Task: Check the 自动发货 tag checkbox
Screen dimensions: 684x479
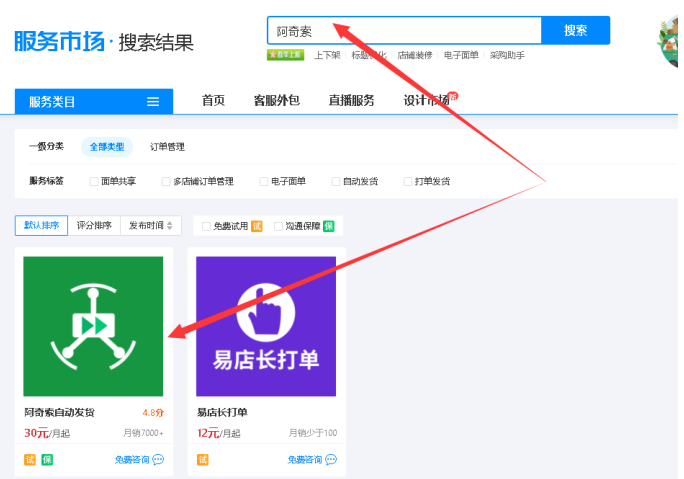Action: point(335,181)
